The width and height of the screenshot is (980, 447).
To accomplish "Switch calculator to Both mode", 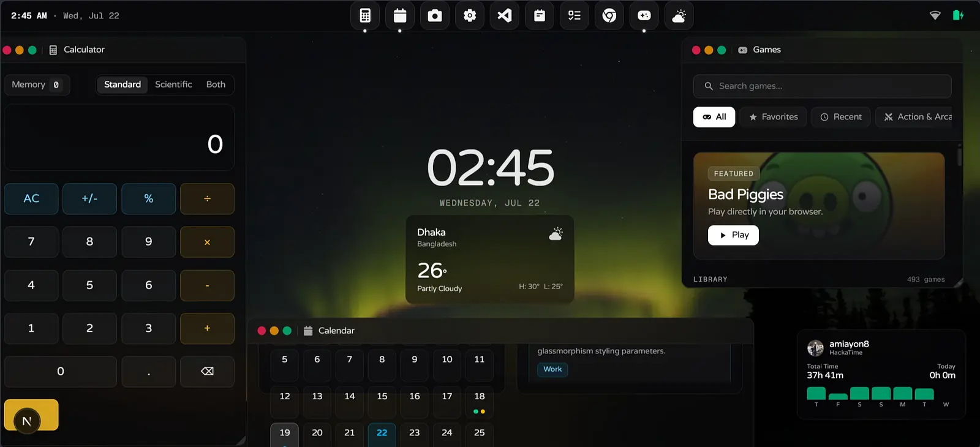I will pos(216,85).
